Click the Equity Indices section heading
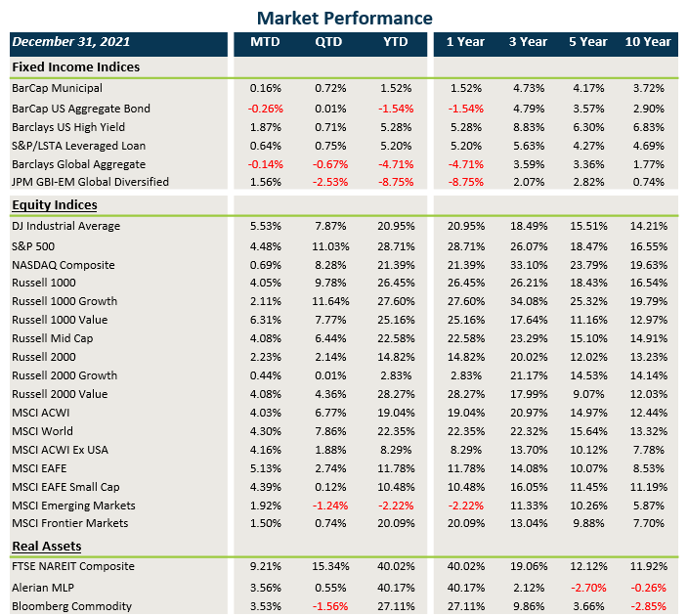688x616 pixels. coord(53,205)
